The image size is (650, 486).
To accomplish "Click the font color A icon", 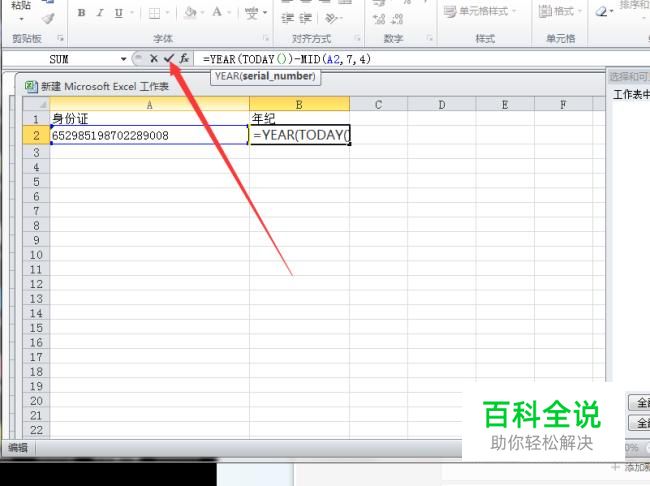I will pos(217,12).
